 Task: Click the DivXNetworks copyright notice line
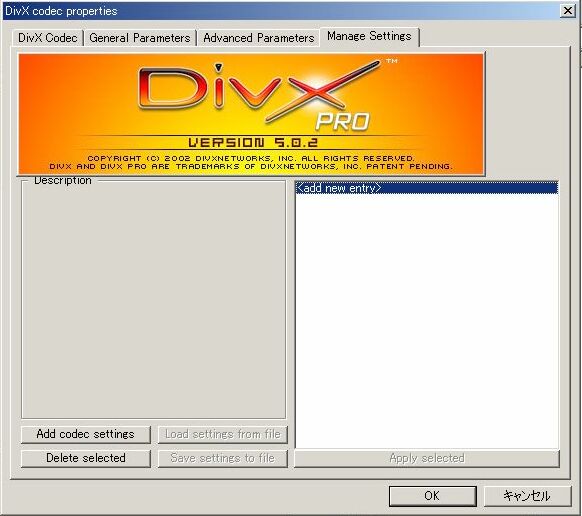[251, 158]
